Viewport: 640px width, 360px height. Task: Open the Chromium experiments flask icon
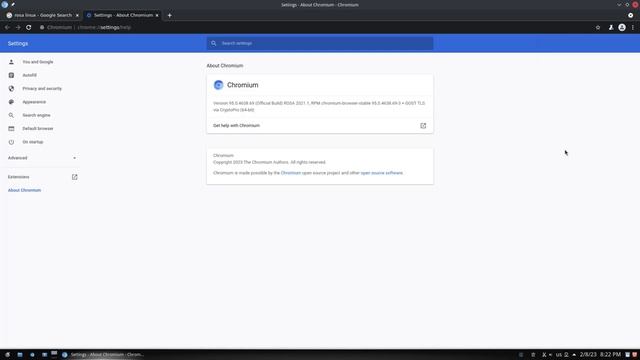611,27
